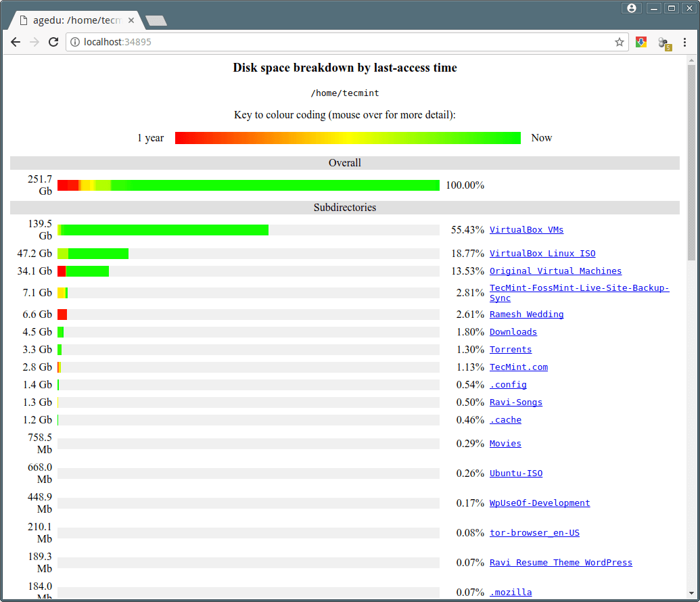
Task: Open the Chrome three-dot menu
Action: pyautogui.click(x=684, y=42)
